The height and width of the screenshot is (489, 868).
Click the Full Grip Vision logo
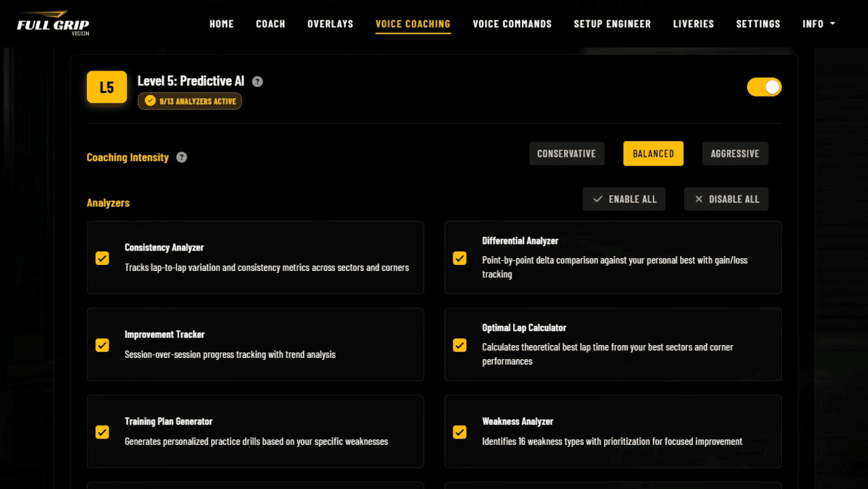tap(53, 23)
